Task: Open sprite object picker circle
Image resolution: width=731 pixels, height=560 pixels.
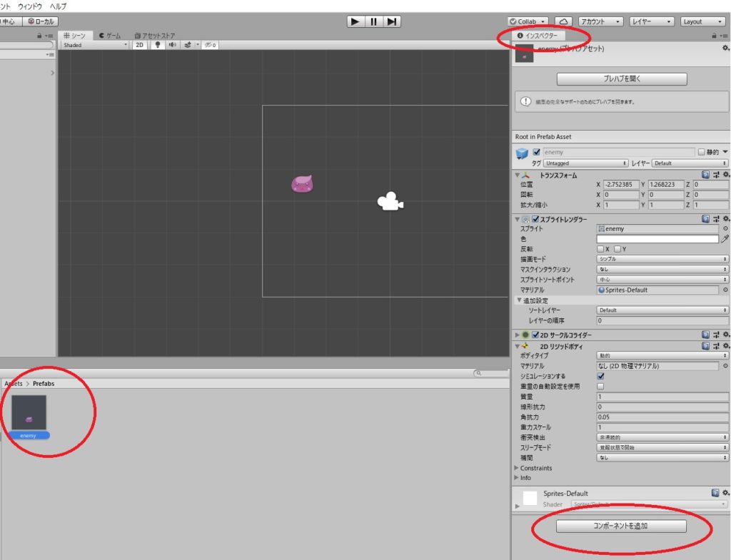Action: coord(725,228)
